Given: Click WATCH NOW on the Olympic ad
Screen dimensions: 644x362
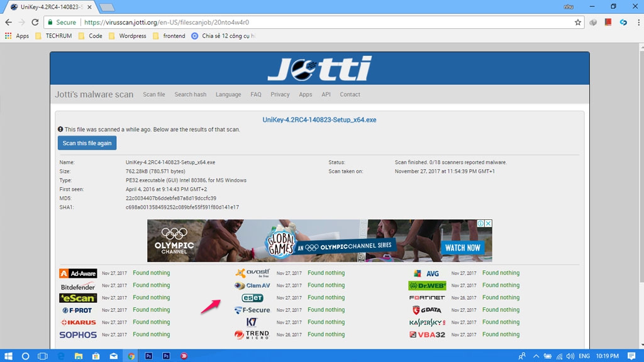Looking at the screenshot, I should 462,248.
